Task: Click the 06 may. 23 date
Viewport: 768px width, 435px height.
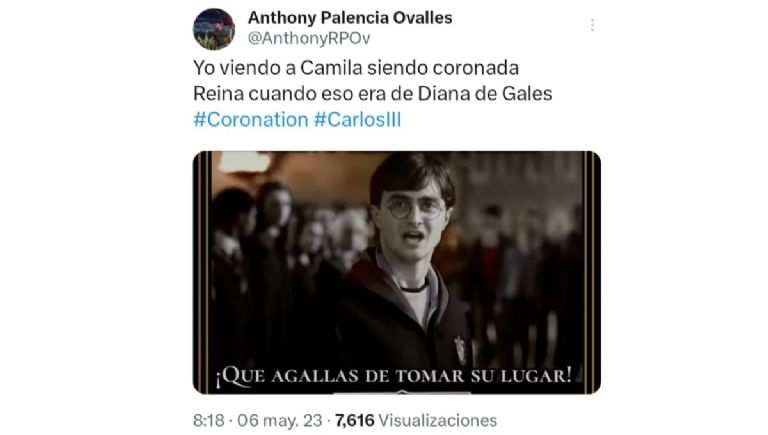Action: click(x=280, y=420)
